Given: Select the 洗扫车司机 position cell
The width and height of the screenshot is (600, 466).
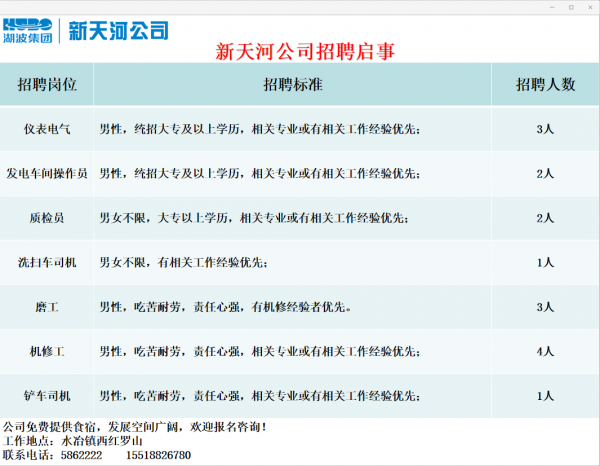Looking at the screenshot, I should coord(47,262).
